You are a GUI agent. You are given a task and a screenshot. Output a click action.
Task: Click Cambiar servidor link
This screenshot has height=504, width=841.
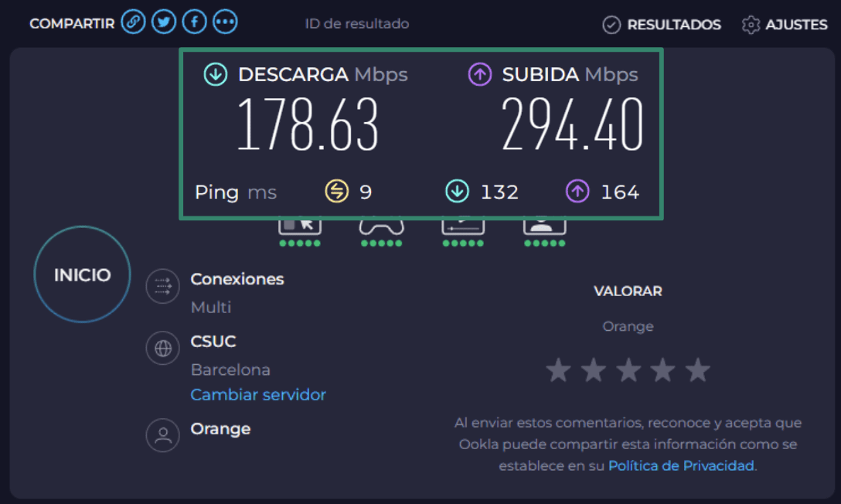(258, 394)
